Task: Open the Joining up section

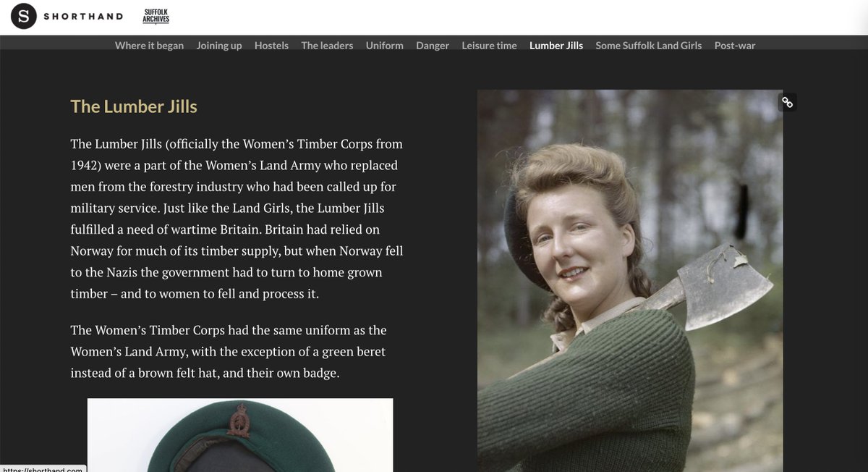Action: pos(219,45)
